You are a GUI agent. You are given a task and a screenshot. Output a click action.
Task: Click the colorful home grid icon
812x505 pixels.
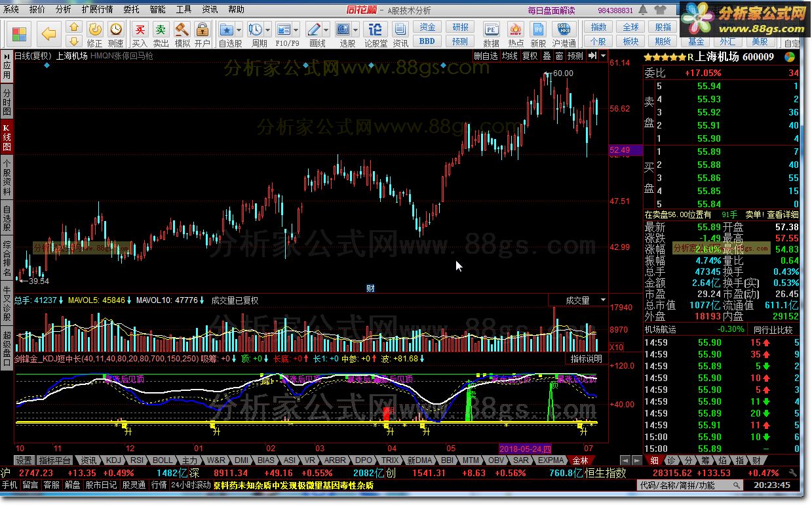(20, 34)
